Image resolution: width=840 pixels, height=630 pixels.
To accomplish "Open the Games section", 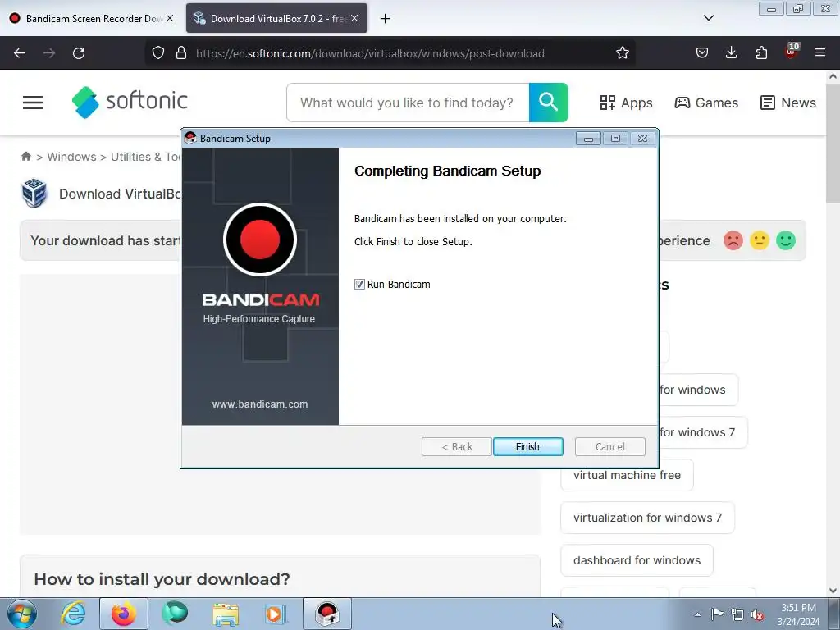I will click(706, 103).
